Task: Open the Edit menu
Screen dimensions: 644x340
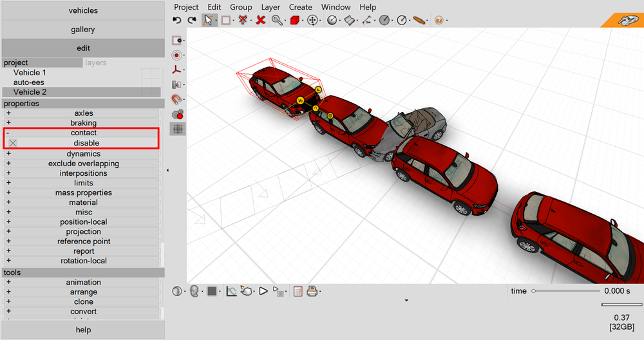Action: 214,7
